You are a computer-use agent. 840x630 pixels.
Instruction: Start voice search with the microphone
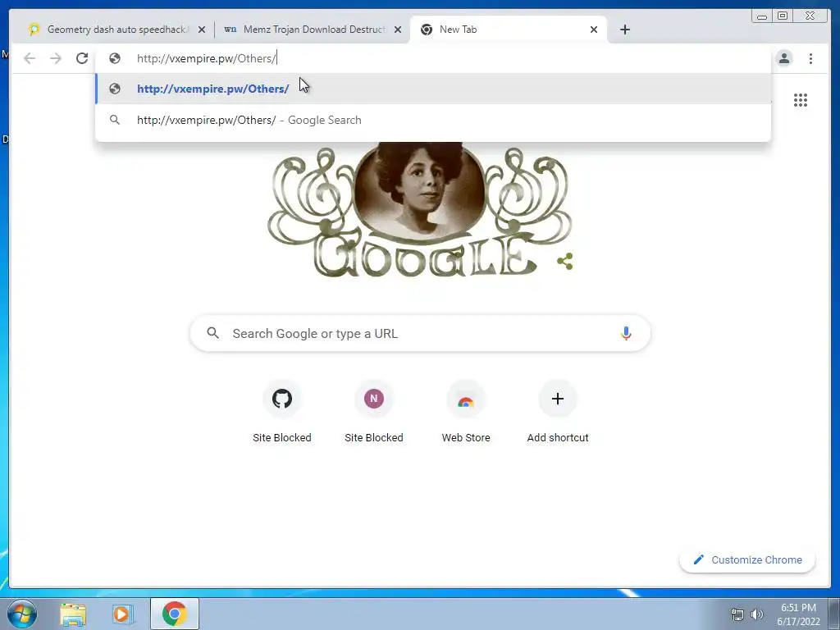coord(626,333)
